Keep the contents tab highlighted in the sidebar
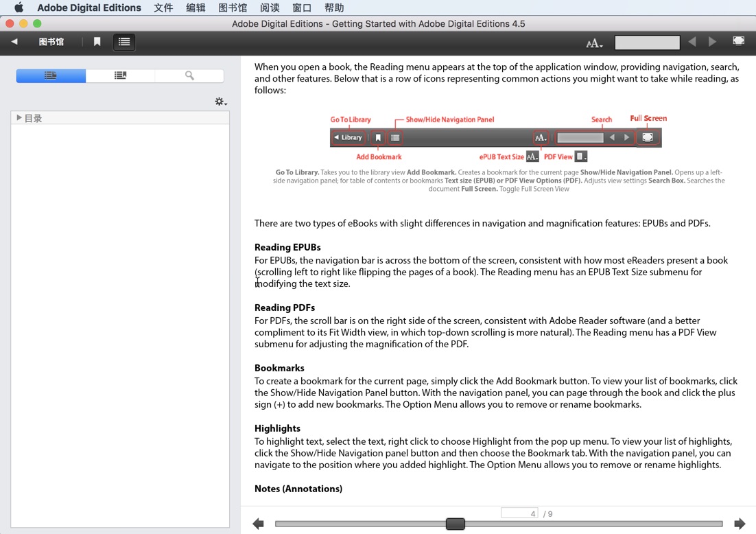This screenshot has width=756, height=534. coord(51,76)
